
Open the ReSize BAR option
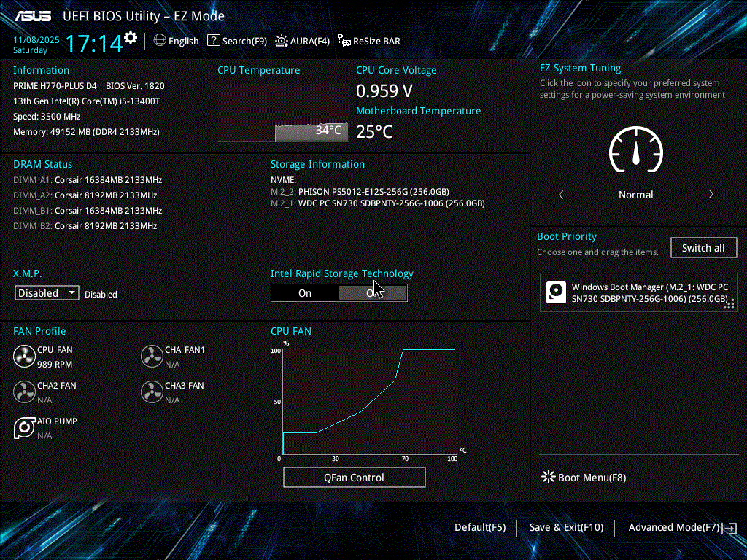(x=368, y=41)
